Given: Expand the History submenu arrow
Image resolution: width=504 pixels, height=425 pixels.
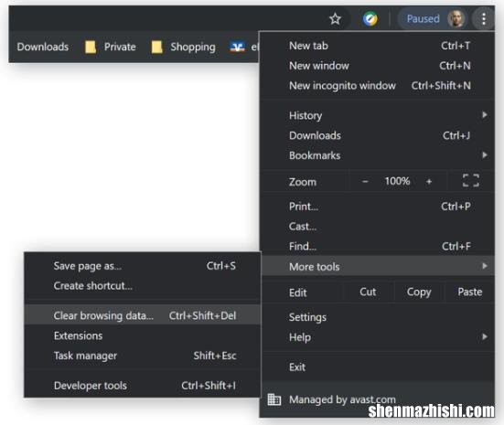Looking at the screenshot, I should coord(485,115).
